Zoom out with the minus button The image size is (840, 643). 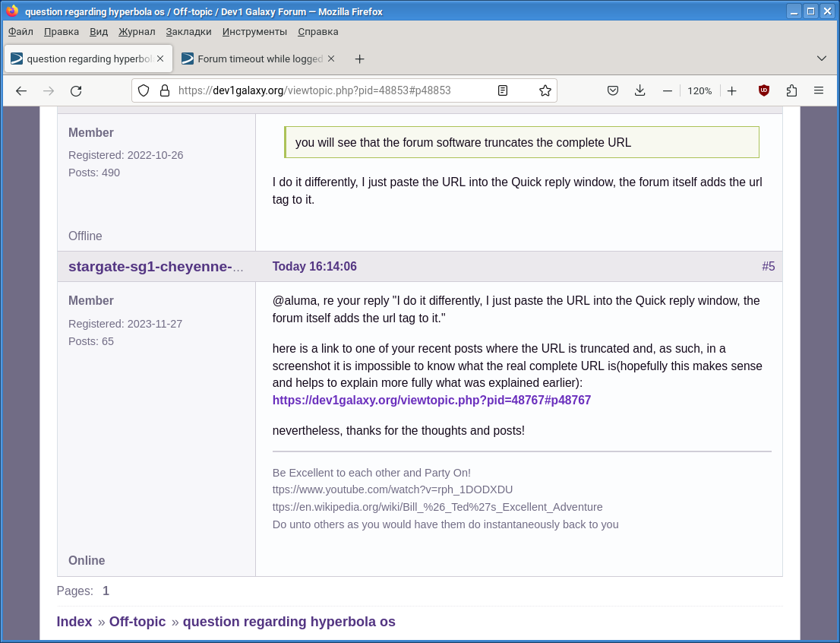[667, 90]
